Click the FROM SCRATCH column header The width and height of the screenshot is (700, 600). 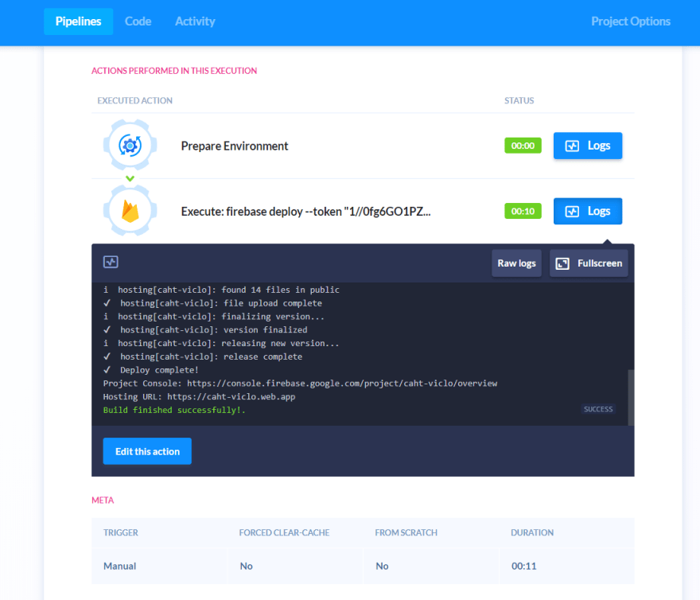406,532
